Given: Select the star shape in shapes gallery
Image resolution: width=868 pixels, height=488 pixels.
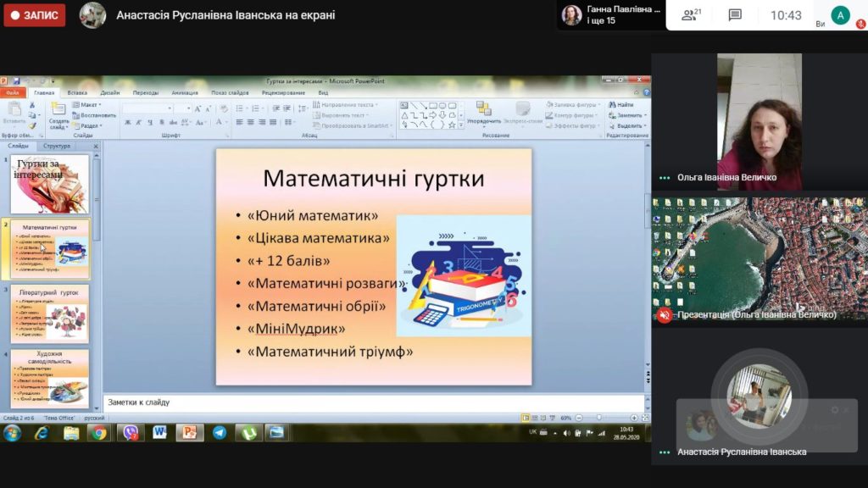Looking at the screenshot, I should tap(452, 125).
